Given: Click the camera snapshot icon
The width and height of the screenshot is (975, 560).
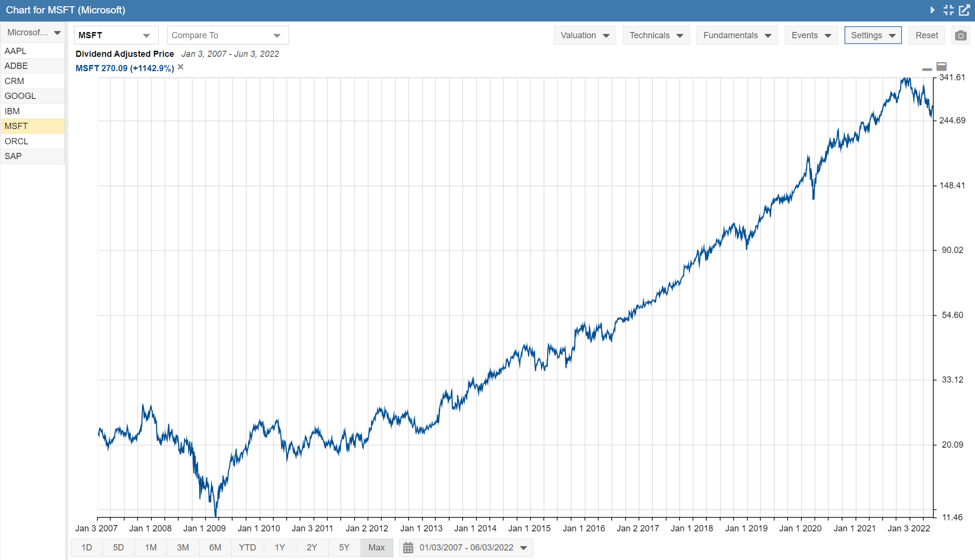Looking at the screenshot, I should click(x=961, y=35).
